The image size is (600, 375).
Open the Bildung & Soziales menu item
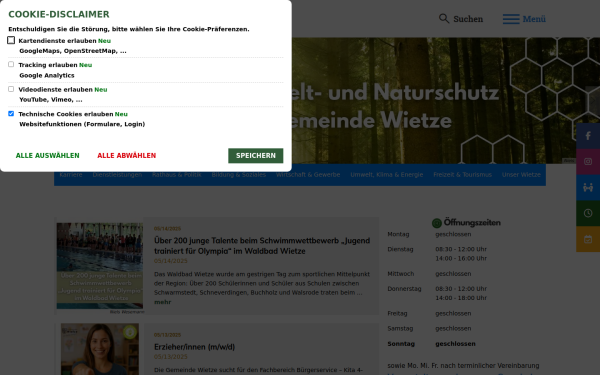(x=238, y=174)
